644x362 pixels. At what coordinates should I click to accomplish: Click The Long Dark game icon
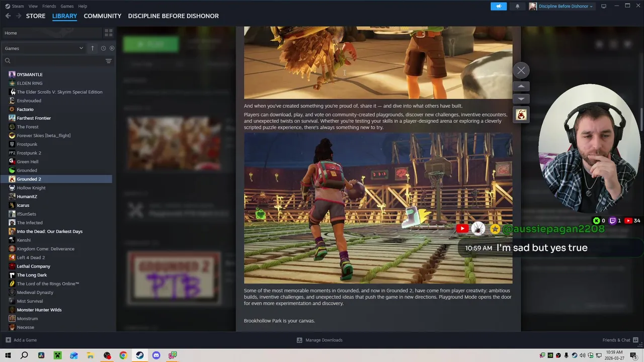pos(12,275)
